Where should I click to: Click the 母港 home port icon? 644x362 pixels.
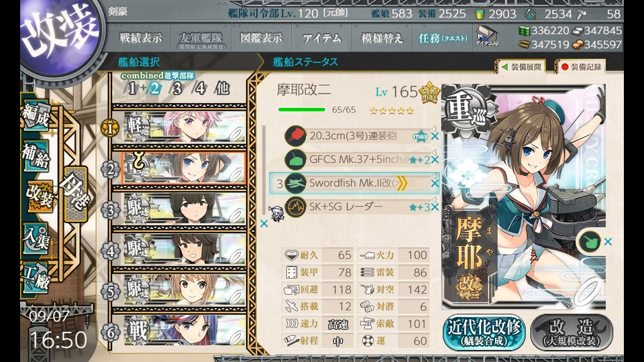(76, 194)
